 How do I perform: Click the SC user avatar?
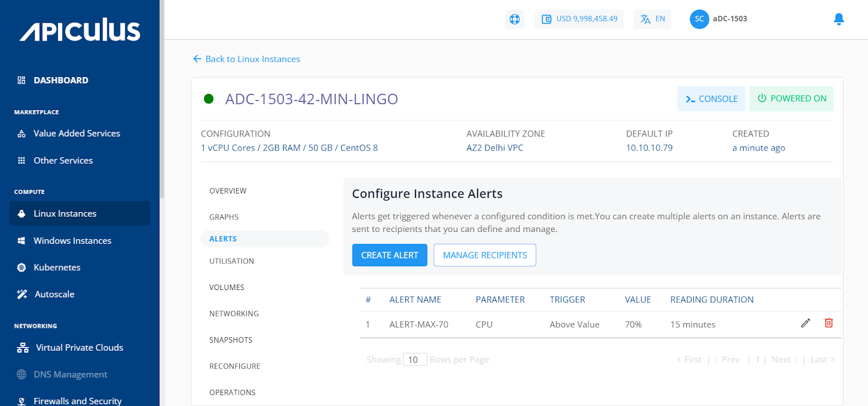(699, 19)
